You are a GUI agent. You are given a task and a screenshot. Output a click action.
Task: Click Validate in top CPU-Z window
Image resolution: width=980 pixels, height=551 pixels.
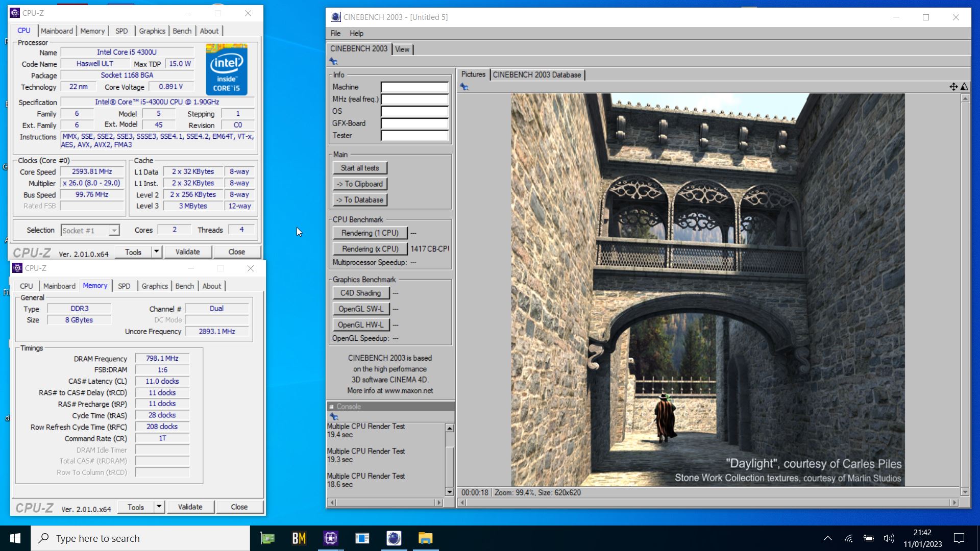(188, 252)
